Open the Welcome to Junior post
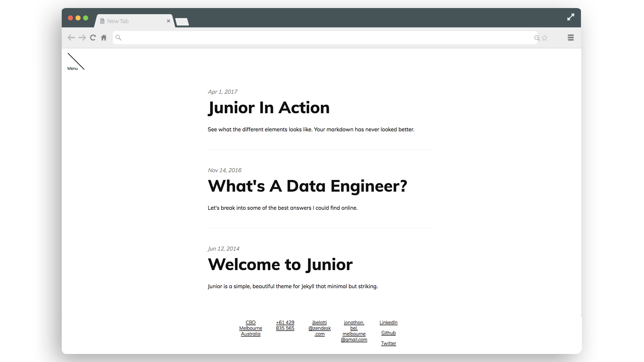644x362 pixels. pyautogui.click(x=280, y=265)
